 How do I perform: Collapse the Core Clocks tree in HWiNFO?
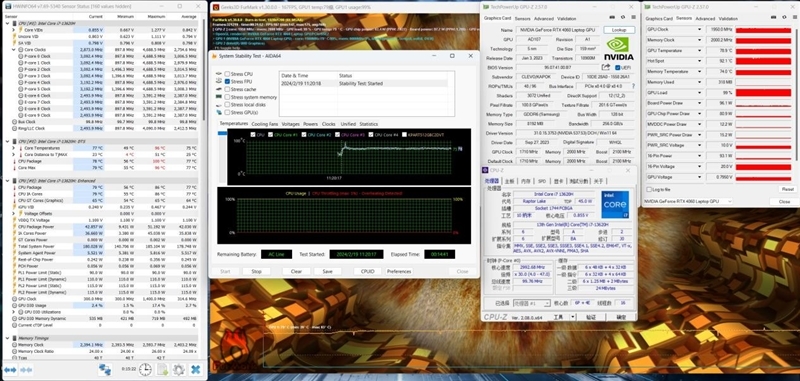14,49
